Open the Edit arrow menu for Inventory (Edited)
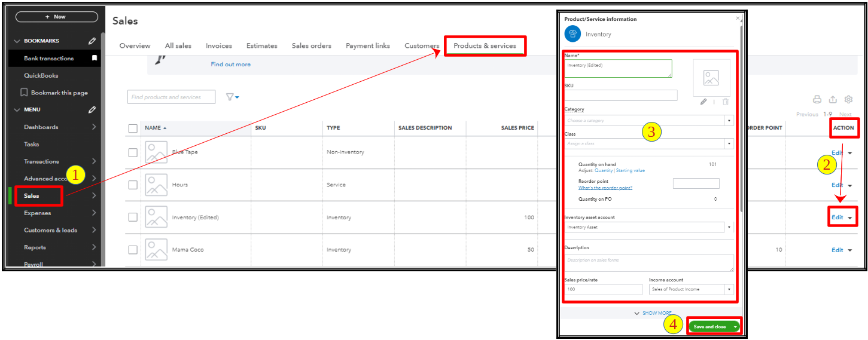Image resolution: width=868 pixels, height=340 pixels. coord(849,218)
